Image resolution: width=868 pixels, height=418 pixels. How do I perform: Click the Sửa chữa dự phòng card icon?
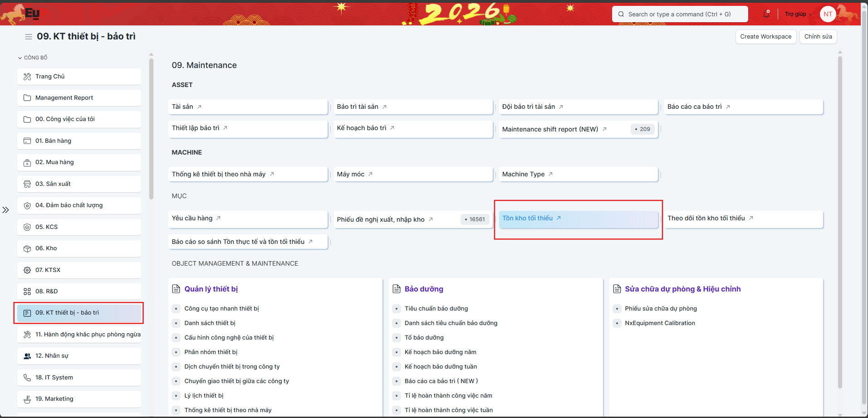(x=617, y=289)
